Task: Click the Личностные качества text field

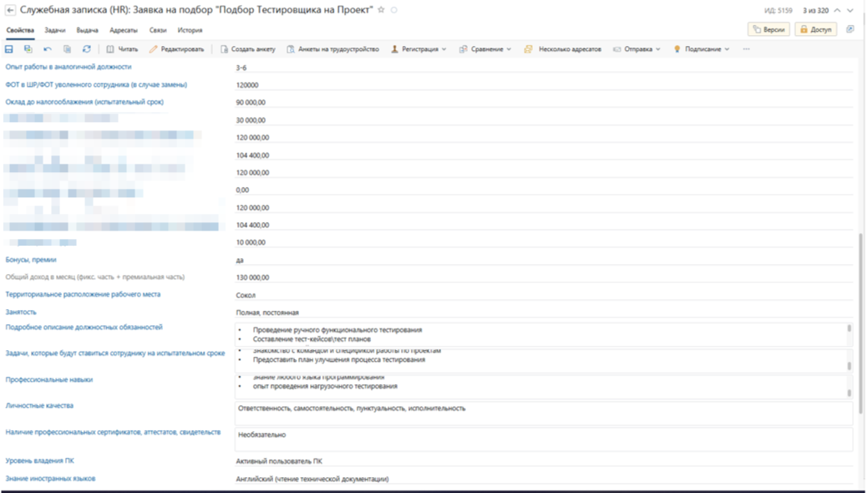Action: pos(543,412)
